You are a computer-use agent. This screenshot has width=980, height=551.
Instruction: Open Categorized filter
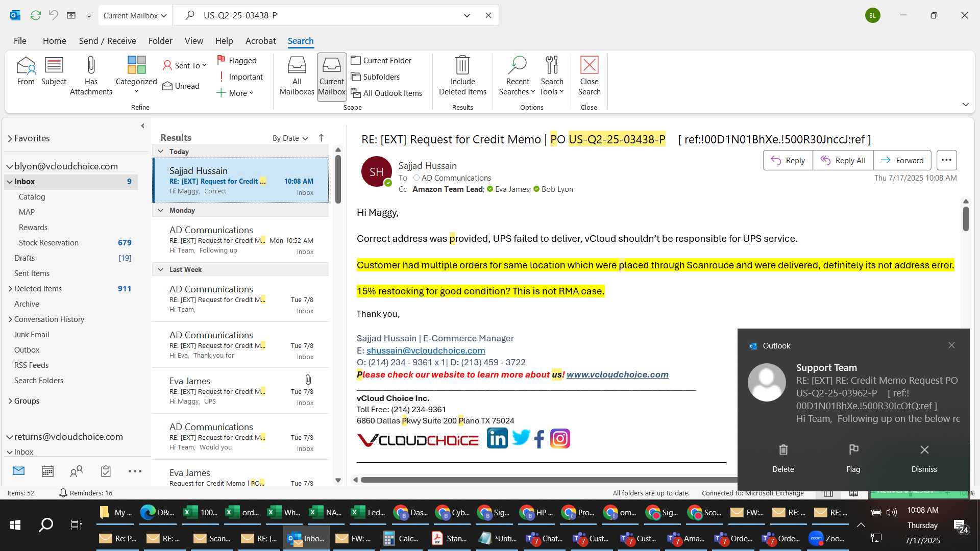pyautogui.click(x=136, y=76)
